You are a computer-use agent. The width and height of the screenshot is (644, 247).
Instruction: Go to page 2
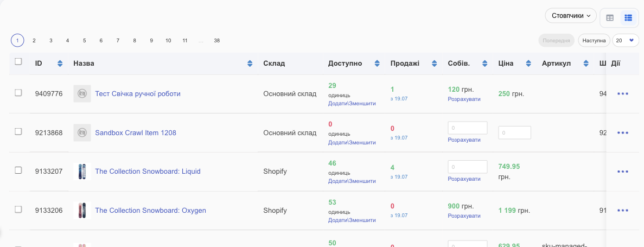[x=34, y=41]
